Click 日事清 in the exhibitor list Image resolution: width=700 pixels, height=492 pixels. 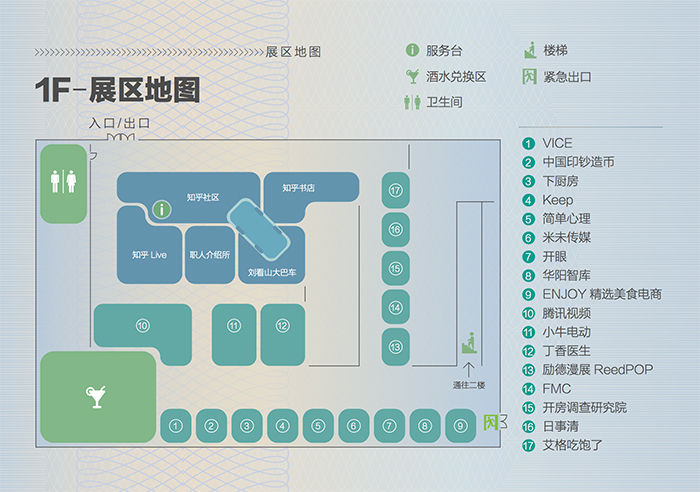(x=560, y=426)
